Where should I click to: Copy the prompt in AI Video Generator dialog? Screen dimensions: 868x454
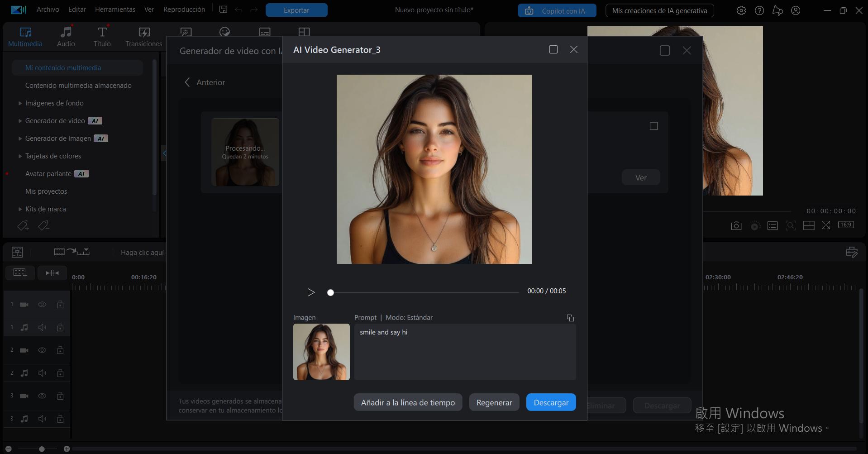coord(570,318)
